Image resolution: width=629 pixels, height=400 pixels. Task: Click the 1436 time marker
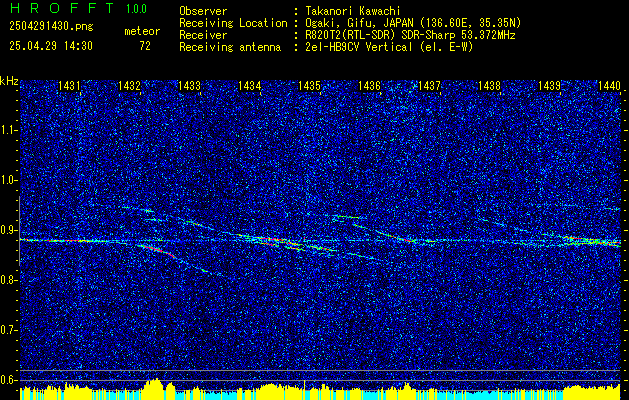click(369, 86)
